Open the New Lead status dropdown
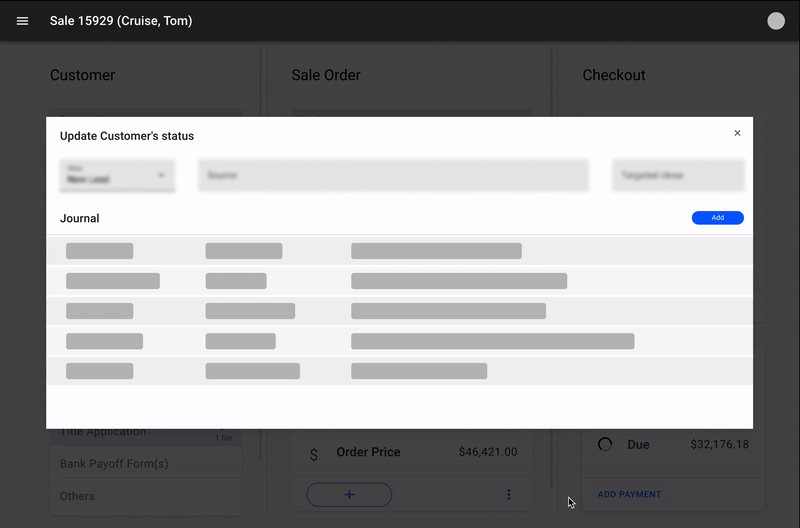 point(117,175)
